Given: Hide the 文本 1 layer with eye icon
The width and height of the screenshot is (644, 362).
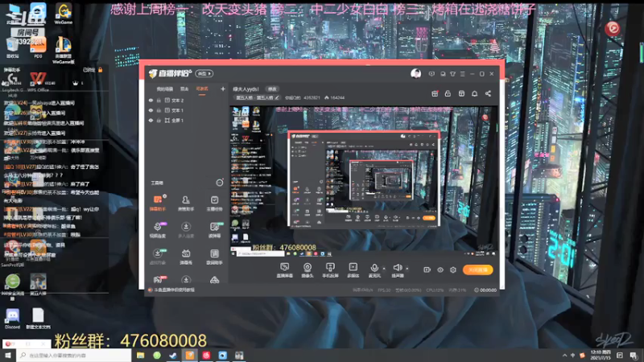Looking at the screenshot, I should pyautogui.click(x=151, y=110).
